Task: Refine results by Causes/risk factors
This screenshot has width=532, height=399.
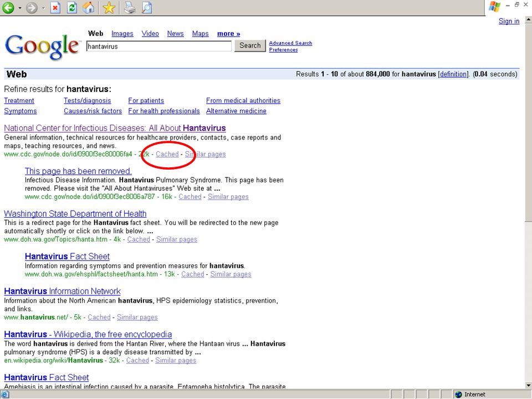Action: (x=93, y=111)
